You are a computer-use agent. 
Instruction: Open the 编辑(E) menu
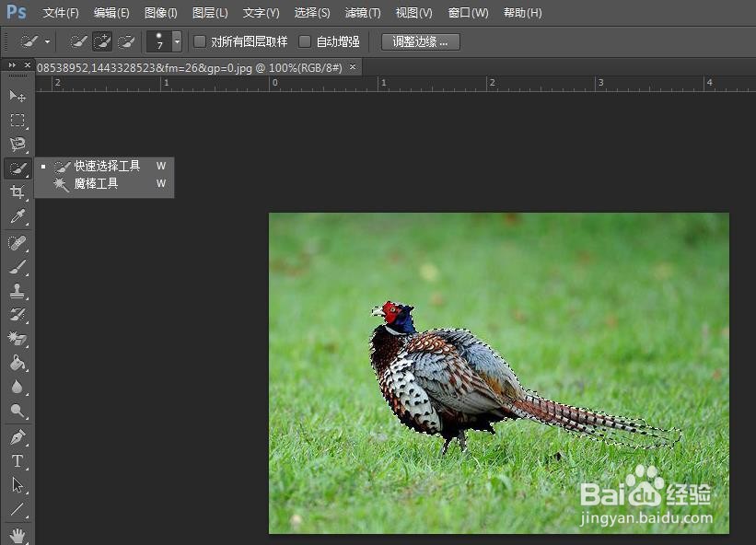[111, 13]
